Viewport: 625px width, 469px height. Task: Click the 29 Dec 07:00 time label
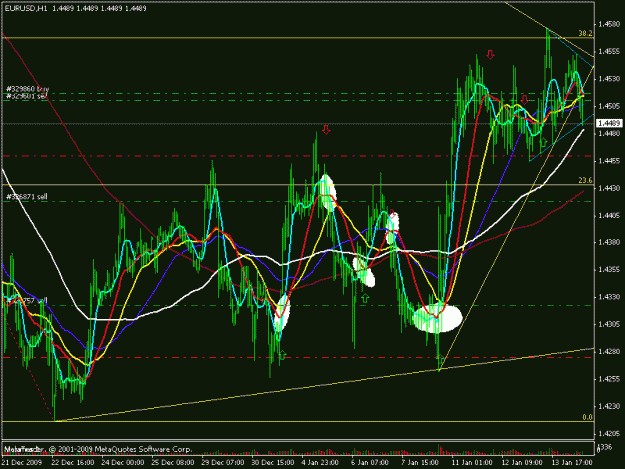222,463
